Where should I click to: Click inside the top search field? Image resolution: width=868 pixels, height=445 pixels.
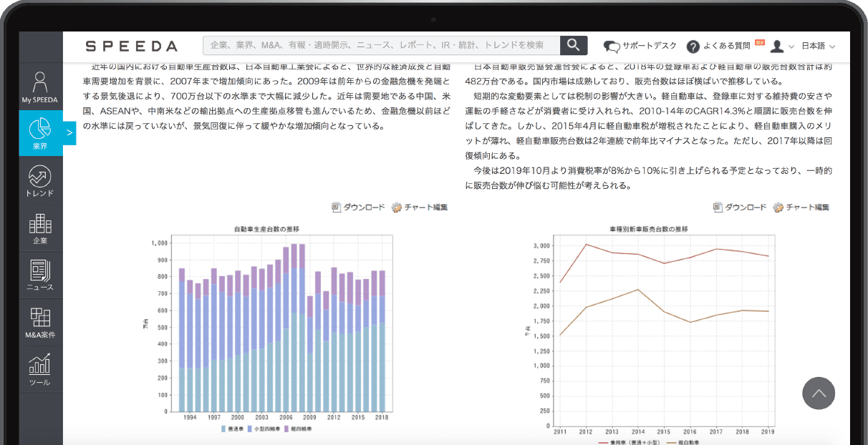[x=380, y=45]
